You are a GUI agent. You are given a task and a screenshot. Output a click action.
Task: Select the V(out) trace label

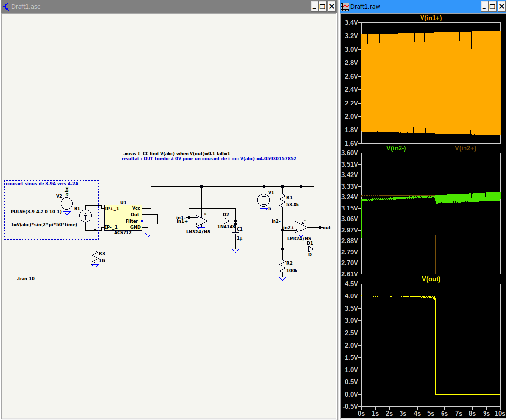(431, 279)
